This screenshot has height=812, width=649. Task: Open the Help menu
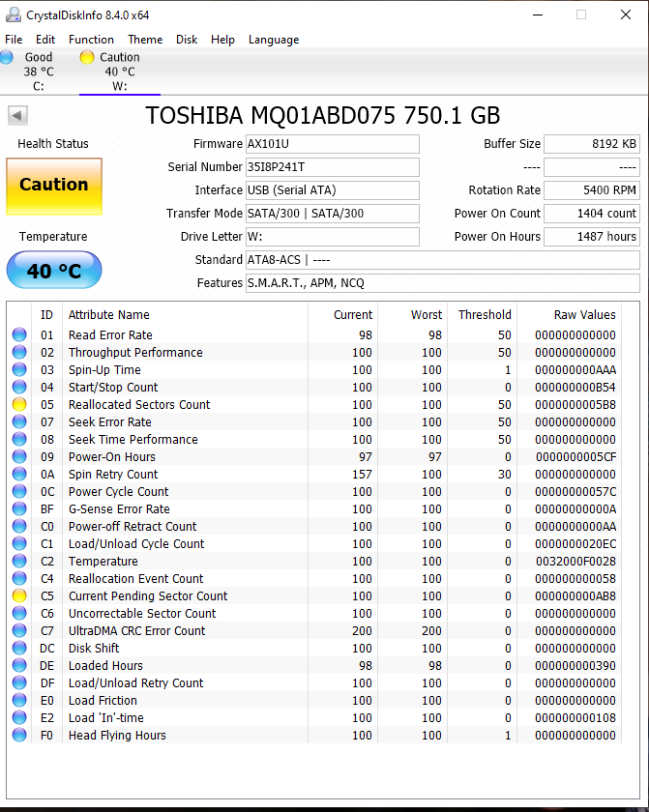[222, 40]
